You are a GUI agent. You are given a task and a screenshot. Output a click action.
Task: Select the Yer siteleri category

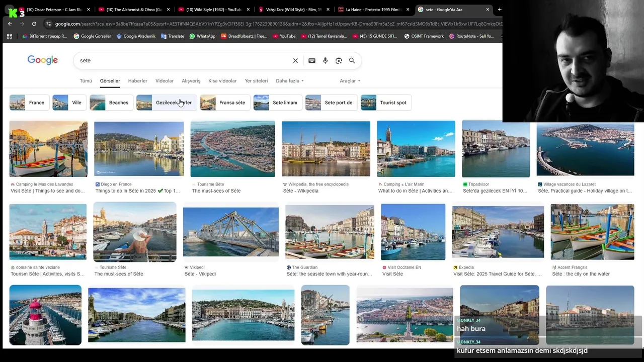pos(256,81)
